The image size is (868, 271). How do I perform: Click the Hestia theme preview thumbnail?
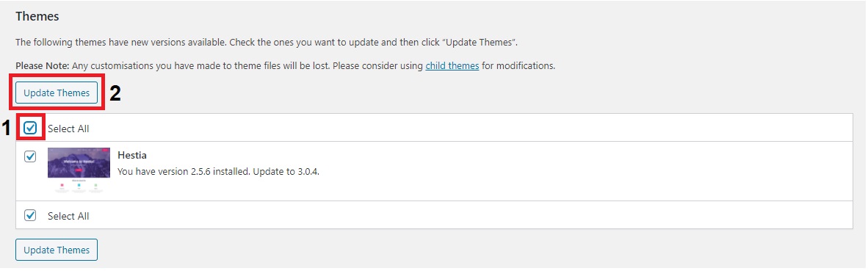click(x=79, y=170)
